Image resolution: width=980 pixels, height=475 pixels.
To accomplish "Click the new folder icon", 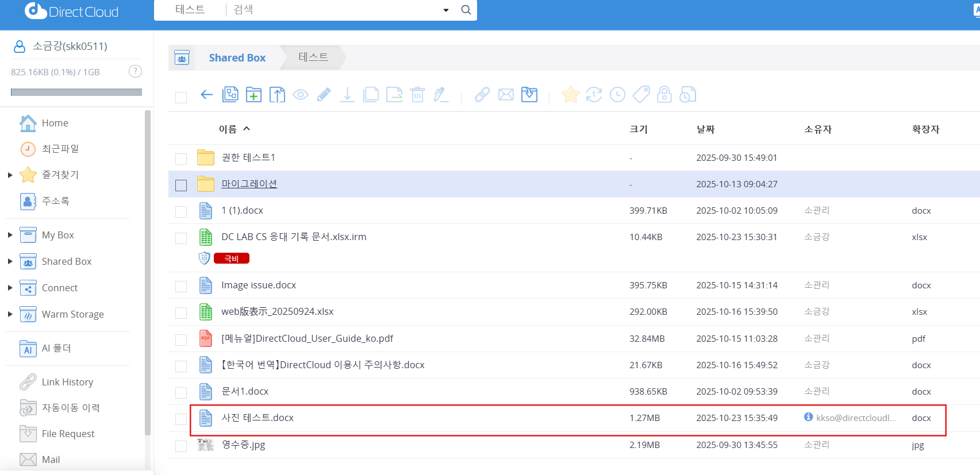I will (x=253, y=95).
